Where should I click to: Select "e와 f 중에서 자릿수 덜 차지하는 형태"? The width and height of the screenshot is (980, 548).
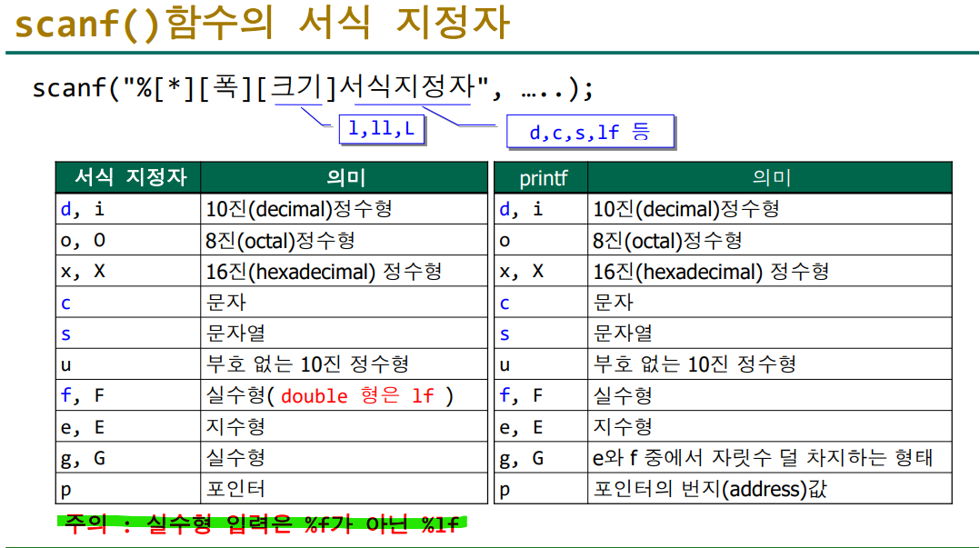point(769,458)
